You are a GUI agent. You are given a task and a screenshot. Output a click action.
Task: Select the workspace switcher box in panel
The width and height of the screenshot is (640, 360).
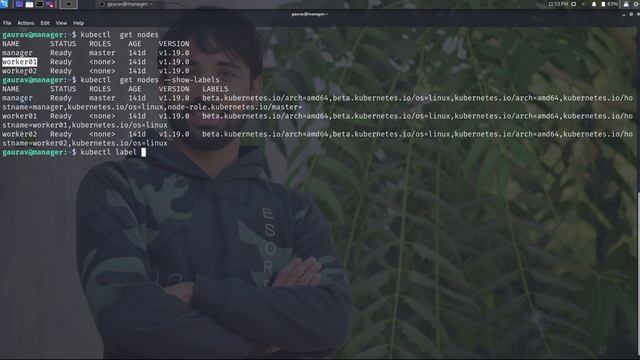pyautogui.click(x=69, y=4)
